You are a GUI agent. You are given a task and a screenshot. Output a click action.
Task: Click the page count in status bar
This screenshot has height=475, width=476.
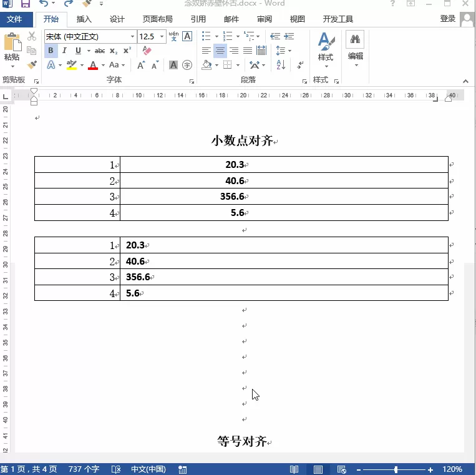coord(29,469)
